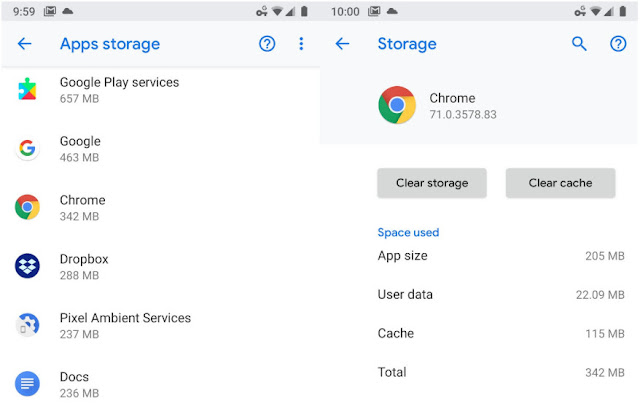Tap Google Play services puzzle icon

[x=27, y=90]
